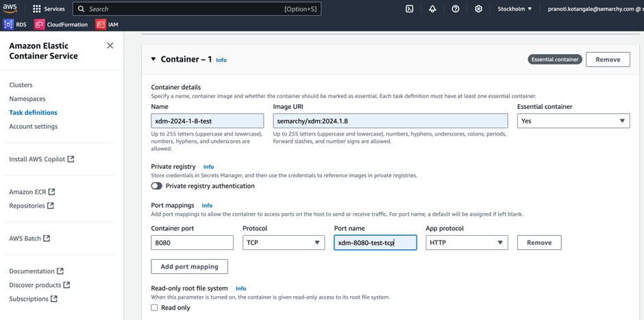This screenshot has height=320, width=644.
Task: Focus the top Search bar
Action: [x=197, y=9]
